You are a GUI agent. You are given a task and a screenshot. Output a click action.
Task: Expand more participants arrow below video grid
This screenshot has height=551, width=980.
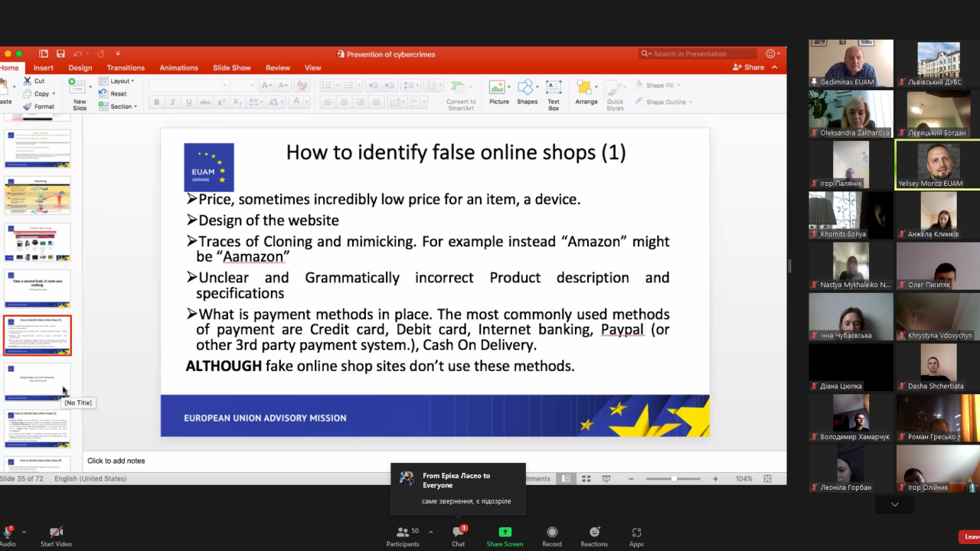[894, 504]
